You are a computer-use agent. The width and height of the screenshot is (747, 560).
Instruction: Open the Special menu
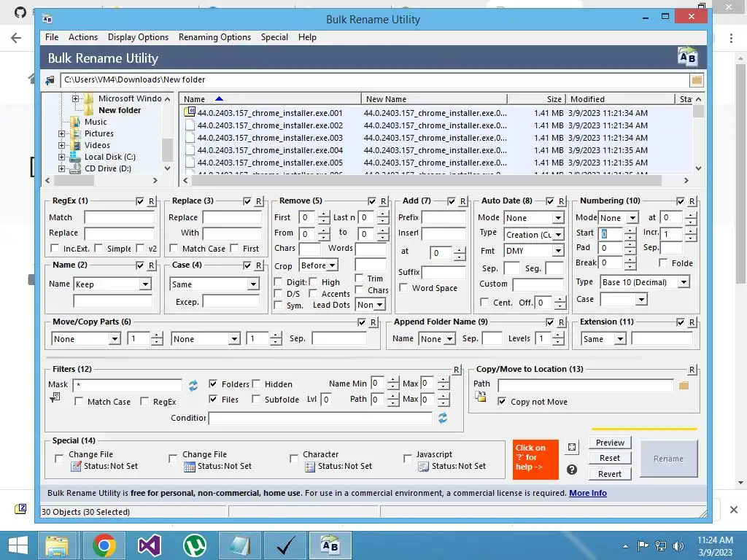coord(274,37)
